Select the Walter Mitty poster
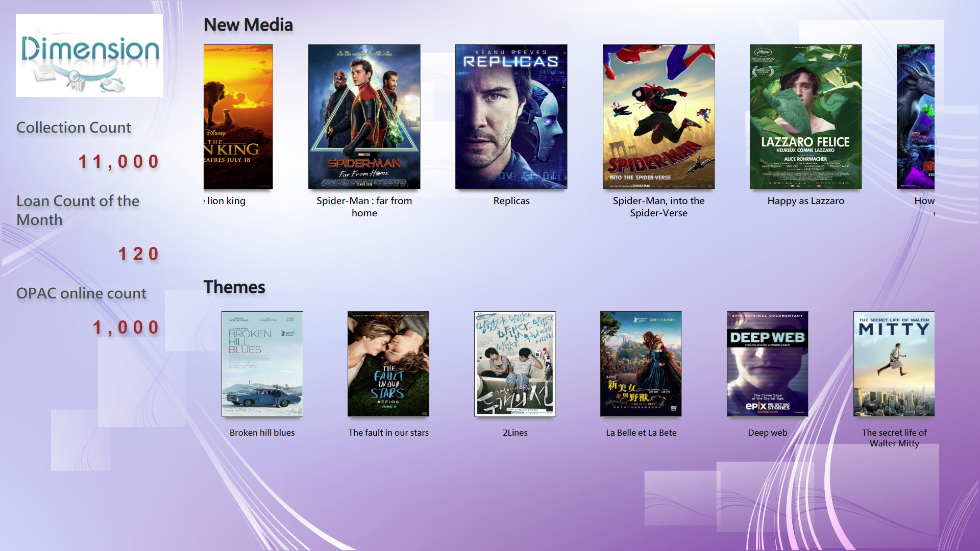 pos(894,364)
